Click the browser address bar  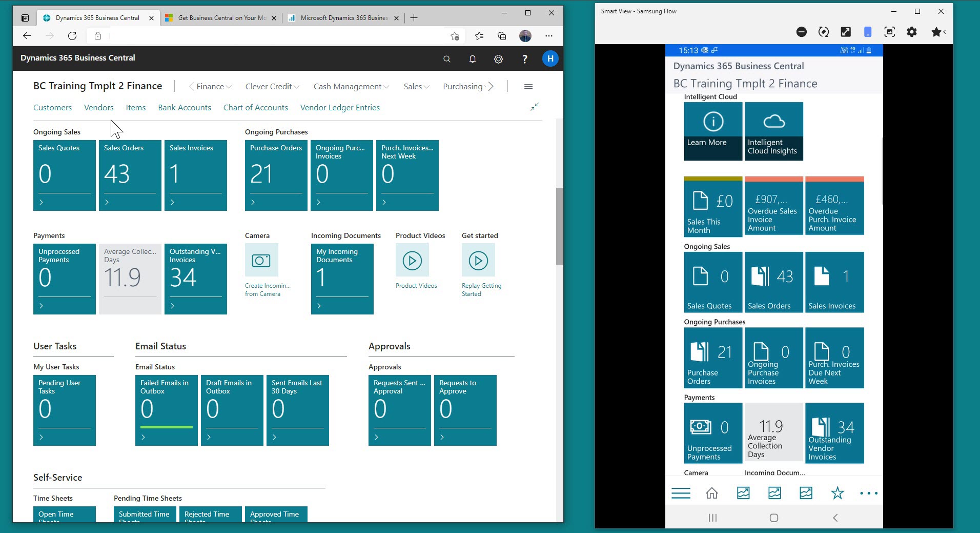pos(277,35)
